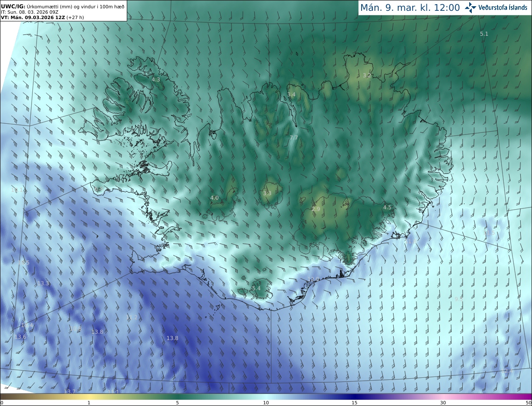This screenshot has height=406, width=532.
Task: Click the 5 tick on the color scale
Action: pyautogui.click(x=177, y=403)
